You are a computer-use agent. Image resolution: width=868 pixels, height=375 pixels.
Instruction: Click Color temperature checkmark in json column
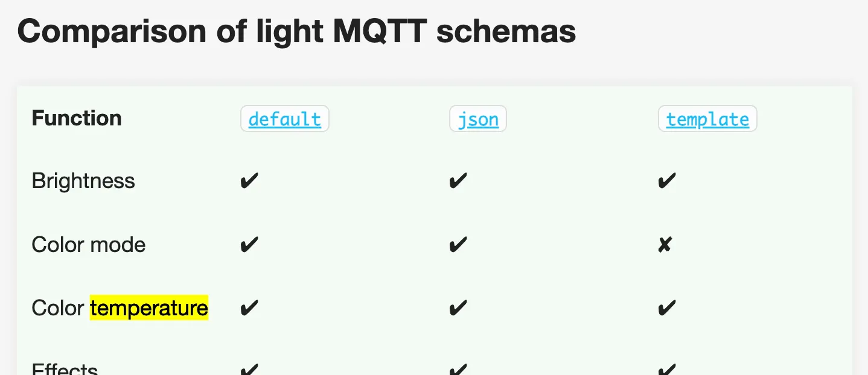(x=458, y=308)
